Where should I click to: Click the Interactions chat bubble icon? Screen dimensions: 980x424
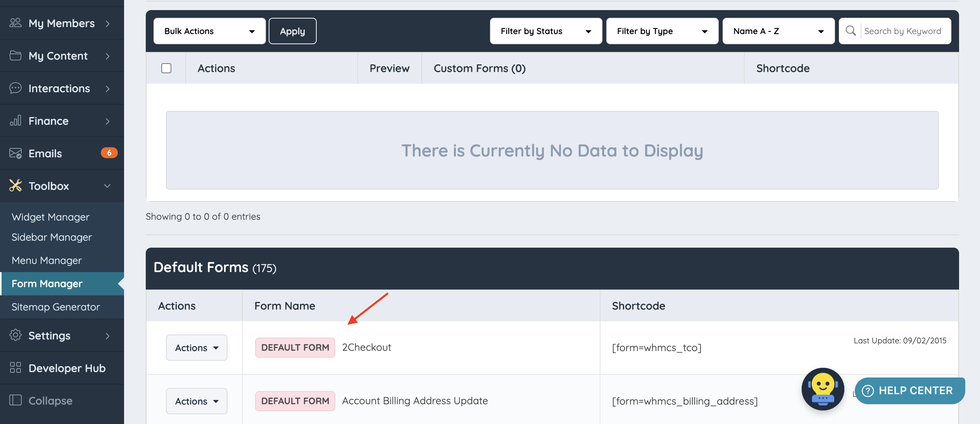[16, 88]
